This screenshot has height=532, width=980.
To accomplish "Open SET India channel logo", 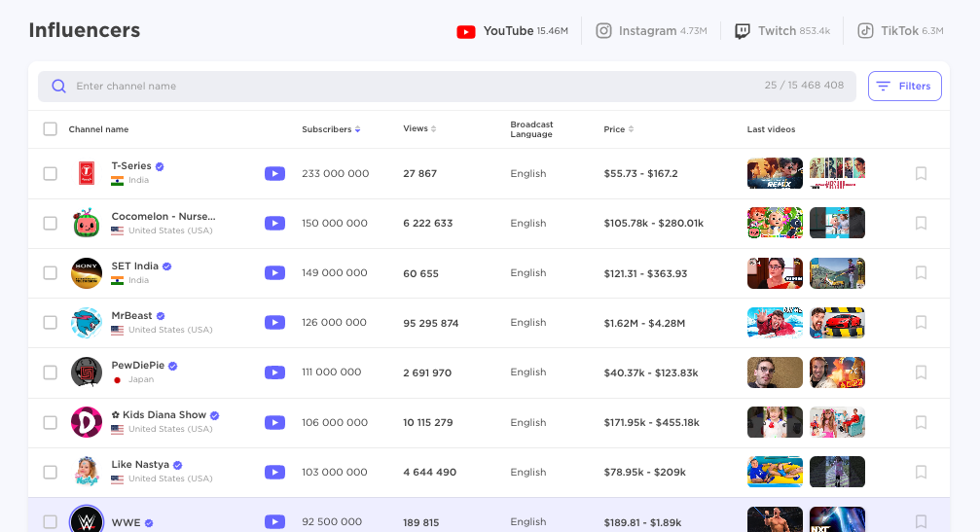I will [x=87, y=273].
